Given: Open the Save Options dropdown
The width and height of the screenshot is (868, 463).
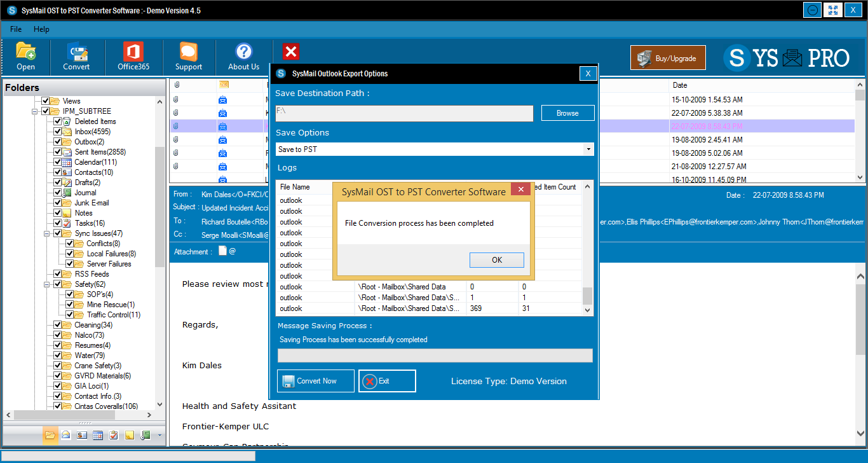Looking at the screenshot, I should (x=588, y=149).
